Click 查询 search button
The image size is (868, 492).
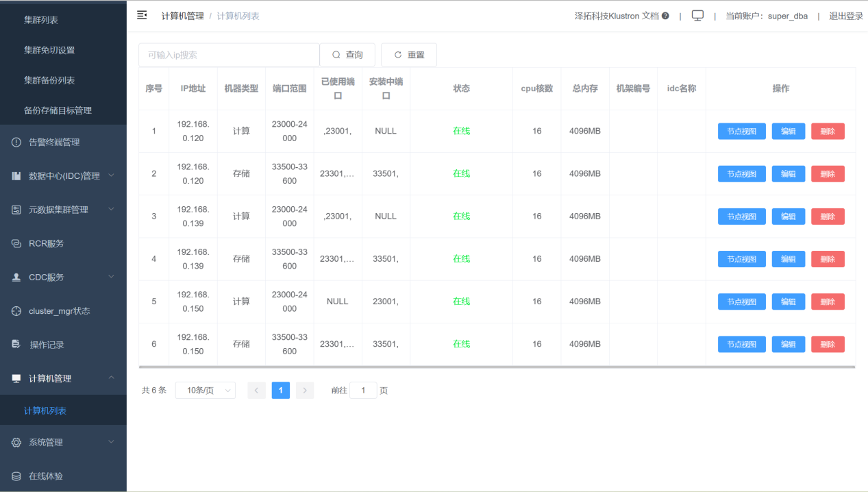click(347, 55)
